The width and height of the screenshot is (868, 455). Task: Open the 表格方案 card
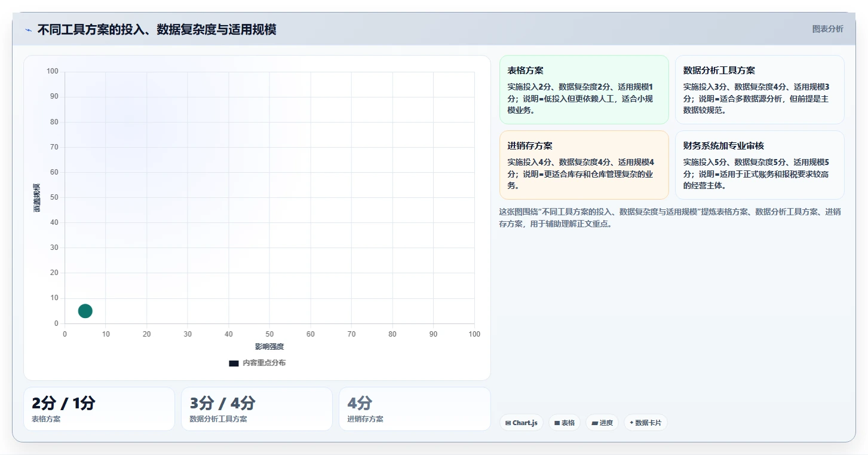pyautogui.click(x=584, y=90)
